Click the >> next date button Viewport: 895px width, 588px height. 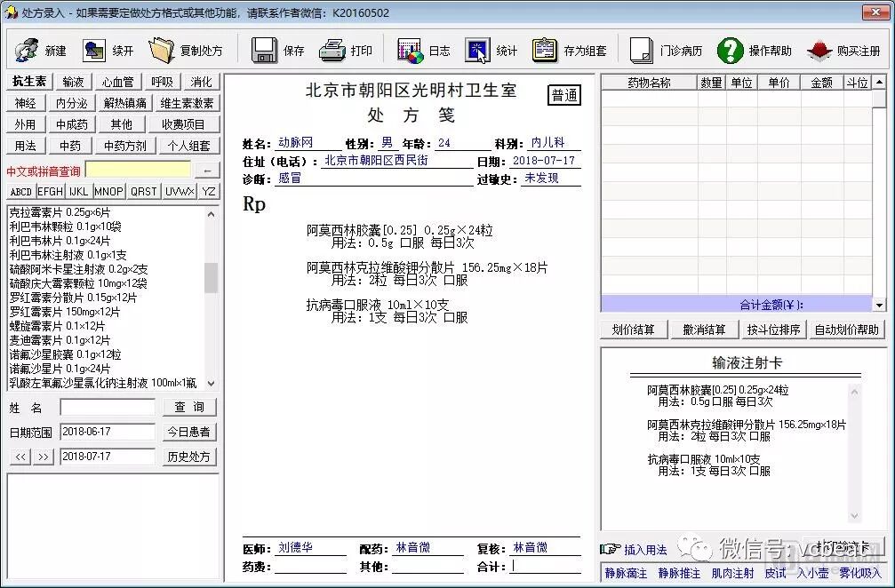[44, 457]
